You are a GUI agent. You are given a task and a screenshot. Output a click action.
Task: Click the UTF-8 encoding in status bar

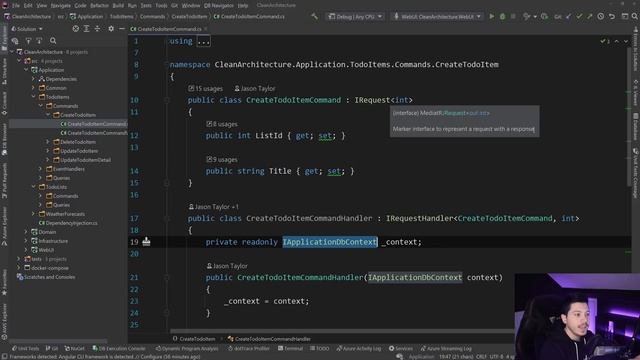point(496,357)
